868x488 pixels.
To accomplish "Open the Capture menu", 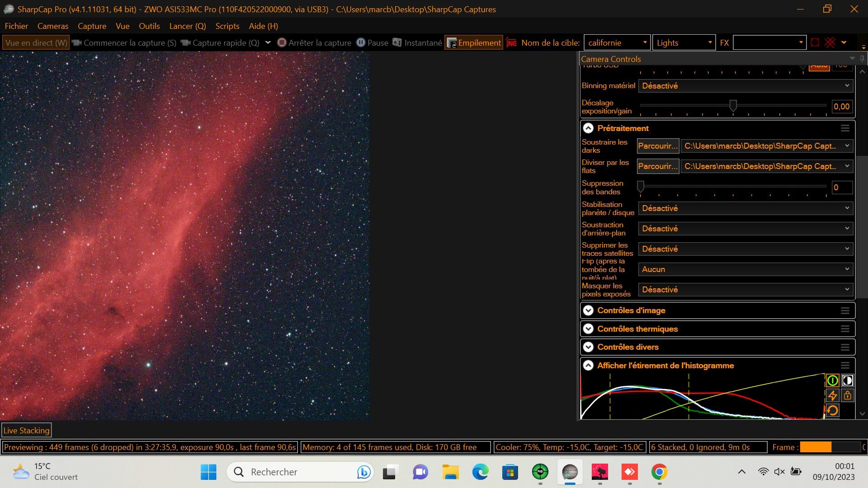I will tap(92, 26).
